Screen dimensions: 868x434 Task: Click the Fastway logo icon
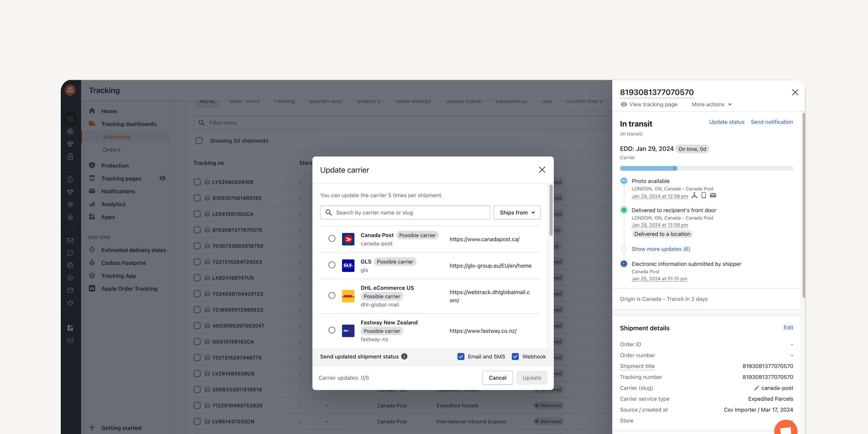[x=348, y=331]
